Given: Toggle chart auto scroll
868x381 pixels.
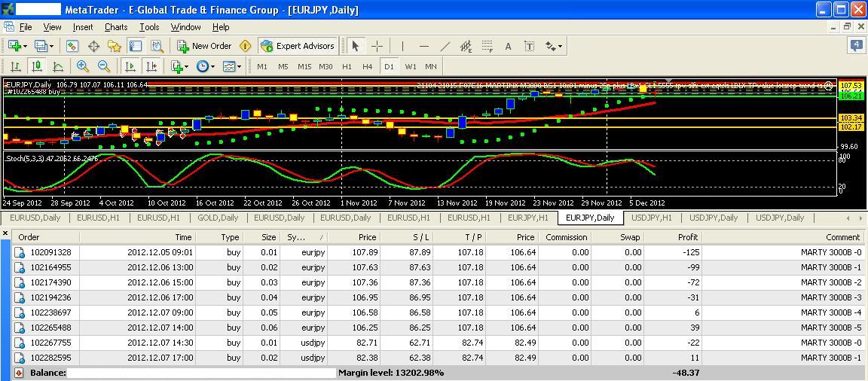Looking at the screenshot, I should pos(130,66).
